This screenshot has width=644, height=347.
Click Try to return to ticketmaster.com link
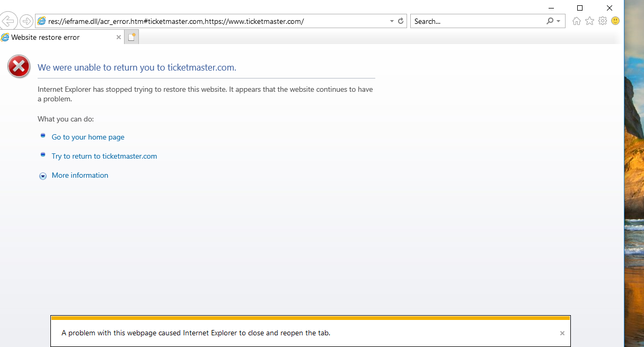104,156
